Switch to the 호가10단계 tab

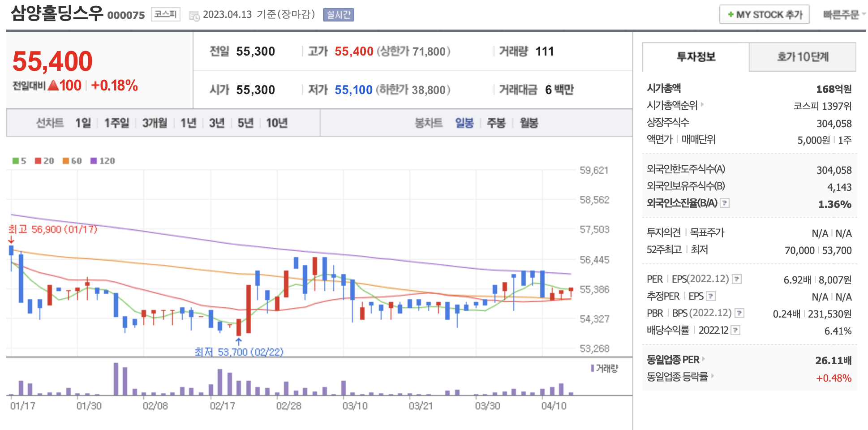[802, 57]
